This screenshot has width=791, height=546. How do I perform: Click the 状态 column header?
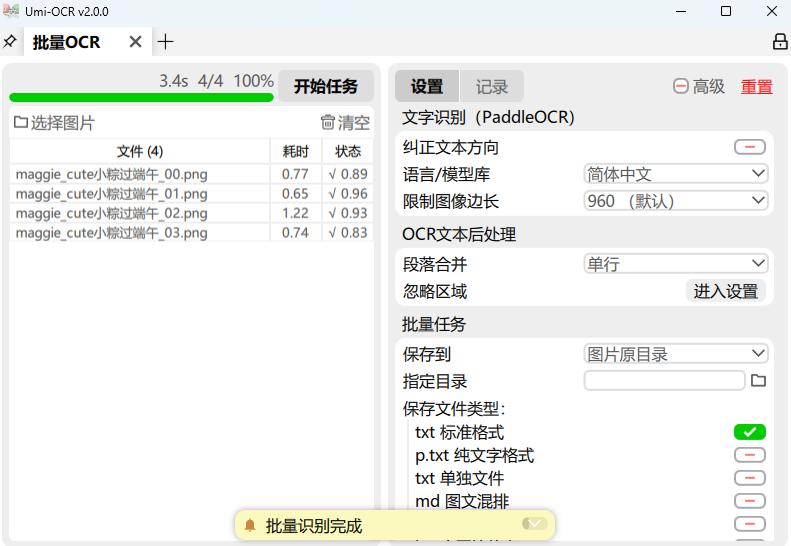348,151
